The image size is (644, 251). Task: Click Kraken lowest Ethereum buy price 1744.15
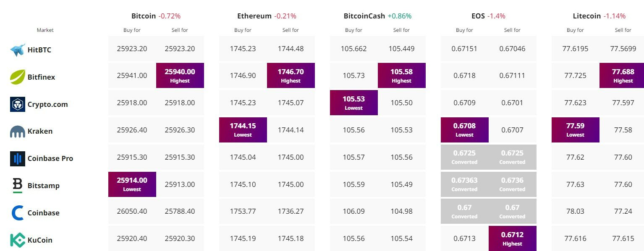tap(243, 130)
